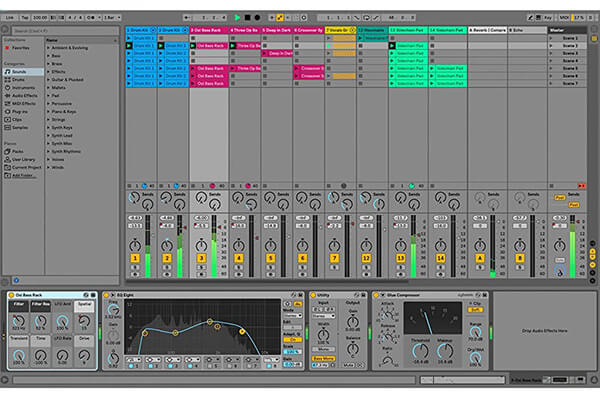Toggle the metronome button
The height and width of the screenshot is (400, 600).
pos(91,18)
